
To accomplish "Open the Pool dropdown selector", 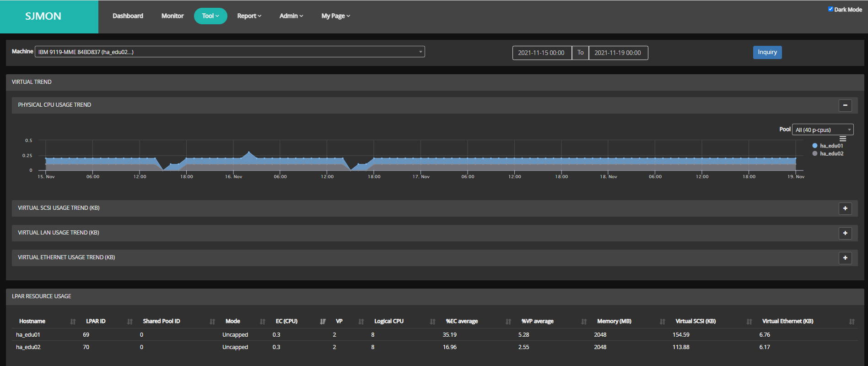I will (x=822, y=130).
